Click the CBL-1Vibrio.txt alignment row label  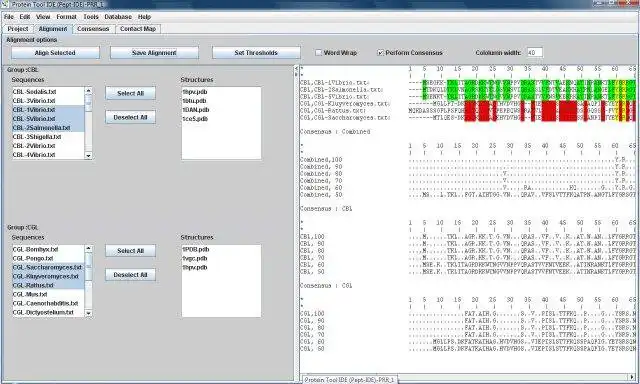pyautogui.click(x=335, y=83)
